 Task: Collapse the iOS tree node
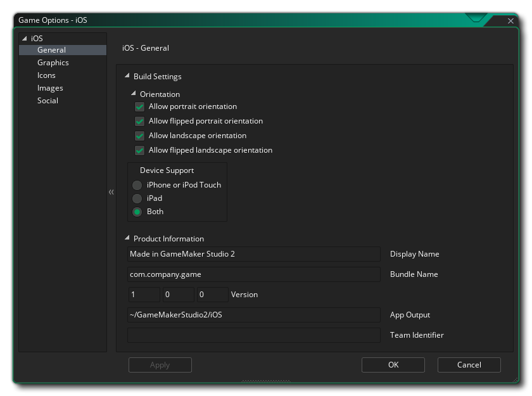25,39
